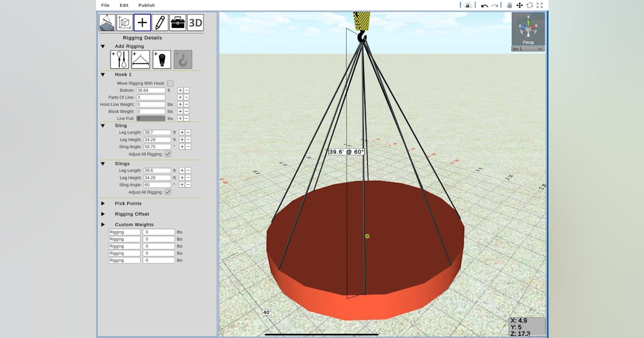Collapse the Add Rigging section

click(x=103, y=46)
